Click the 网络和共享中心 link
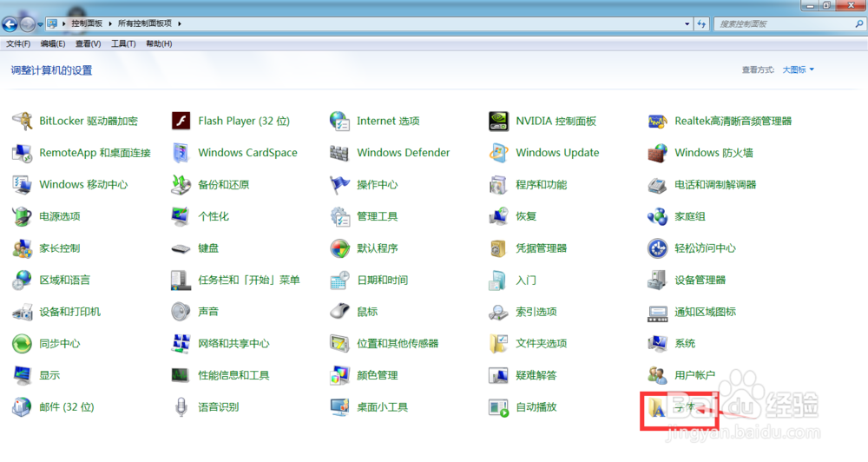This screenshot has width=868, height=462. (x=233, y=343)
